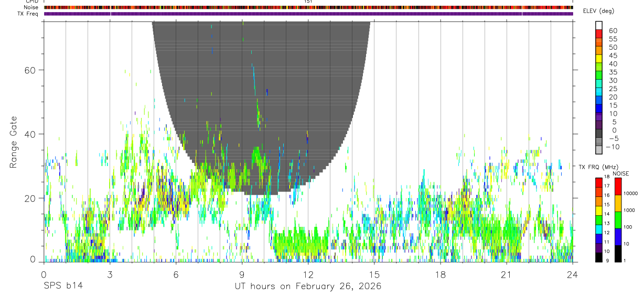The height and width of the screenshot is (297, 644).
Task: Click the ELEV (deg) legend title
Action: point(599,10)
